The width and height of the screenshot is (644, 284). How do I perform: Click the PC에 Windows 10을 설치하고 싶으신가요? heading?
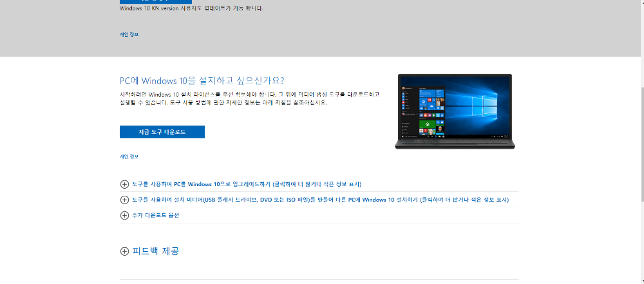(x=202, y=80)
